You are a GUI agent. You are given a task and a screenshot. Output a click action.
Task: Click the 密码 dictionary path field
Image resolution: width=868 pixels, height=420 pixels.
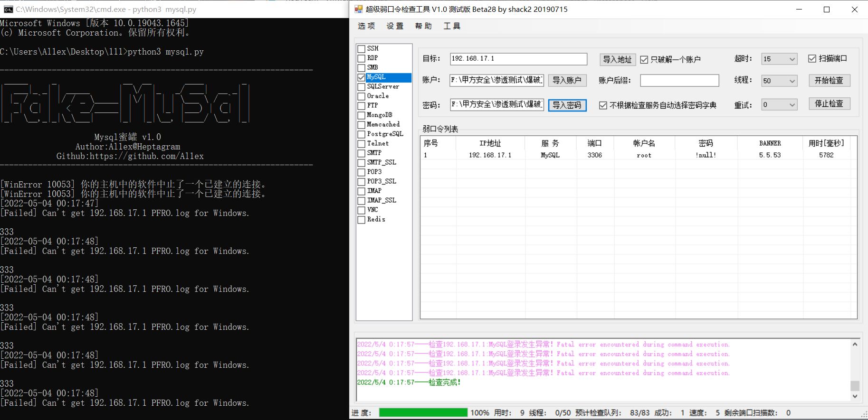[497, 104]
